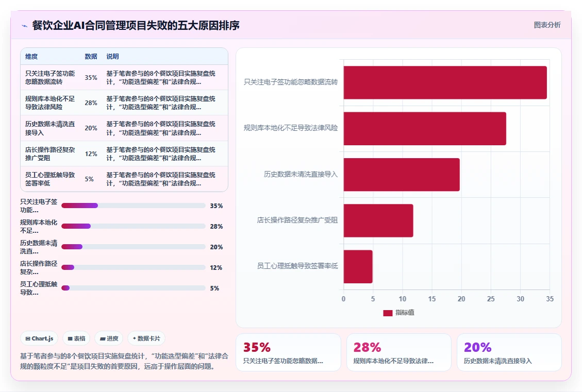Click the 数据 table column header
This screenshot has height=392, width=582.
91,56
